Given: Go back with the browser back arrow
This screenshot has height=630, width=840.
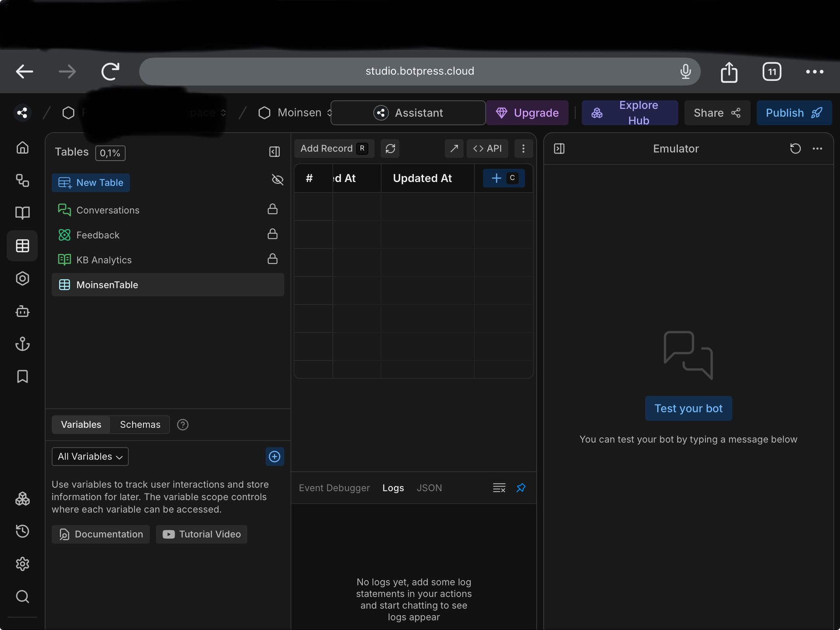Looking at the screenshot, I should (x=24, y=71).
